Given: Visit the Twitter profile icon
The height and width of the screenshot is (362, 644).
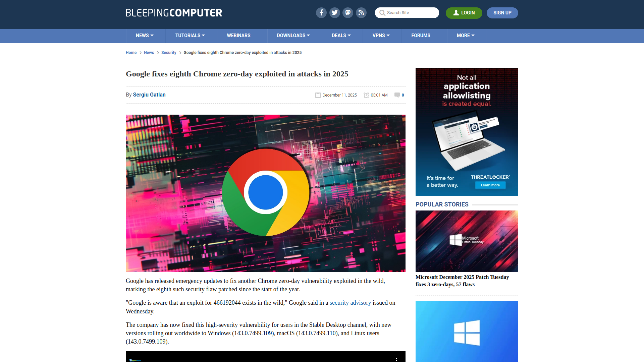Looking at the screenshot, I should [334, 13].
